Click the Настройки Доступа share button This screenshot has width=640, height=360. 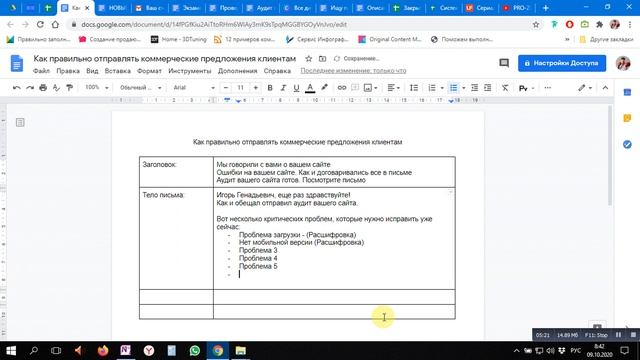pyautogui.click(x=562, y=63)
